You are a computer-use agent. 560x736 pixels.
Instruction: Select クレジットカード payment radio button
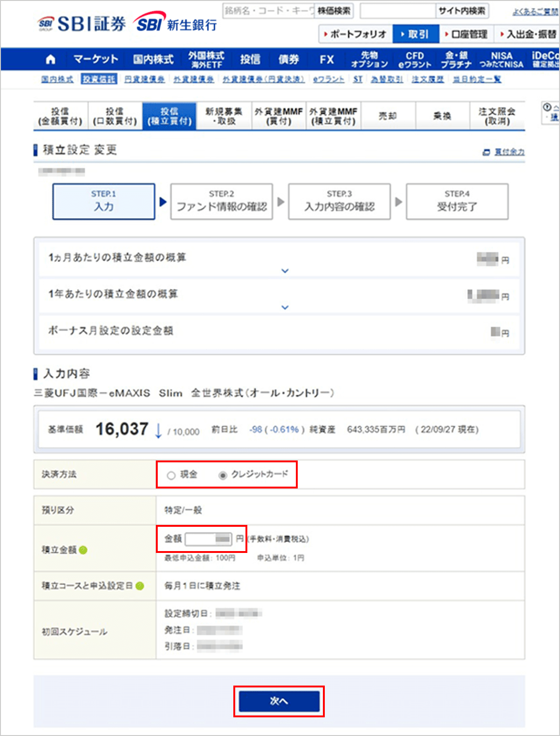tap(223, 475)
